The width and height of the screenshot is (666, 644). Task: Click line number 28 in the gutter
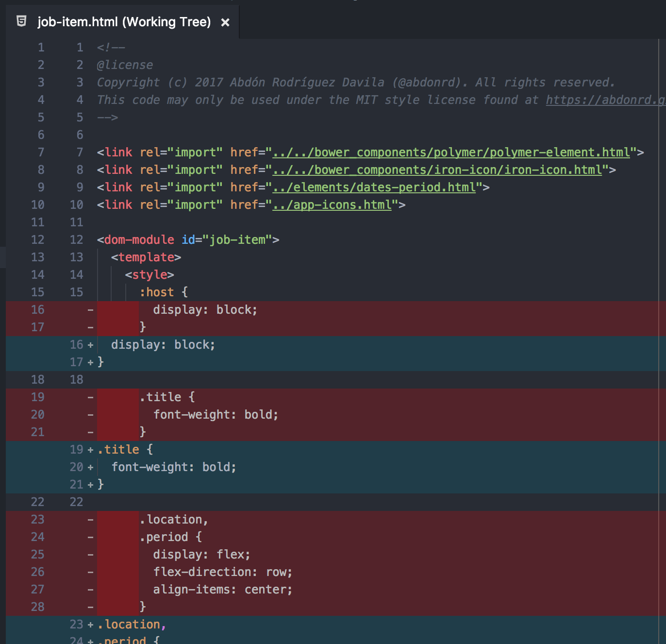click(37, 607)
